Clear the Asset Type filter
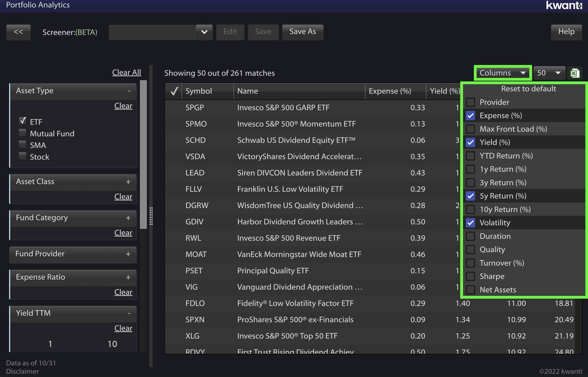 [123, 106]
